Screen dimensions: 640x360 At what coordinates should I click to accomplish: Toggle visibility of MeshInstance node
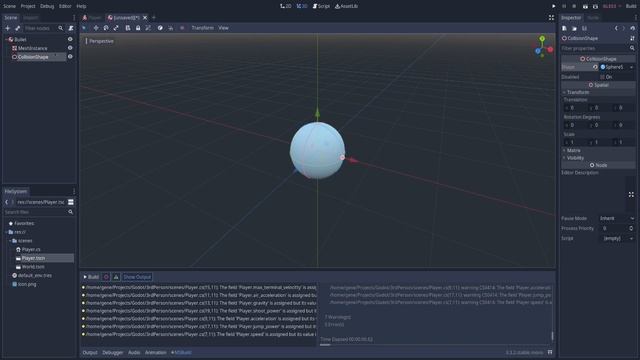(x=70, y=48)
